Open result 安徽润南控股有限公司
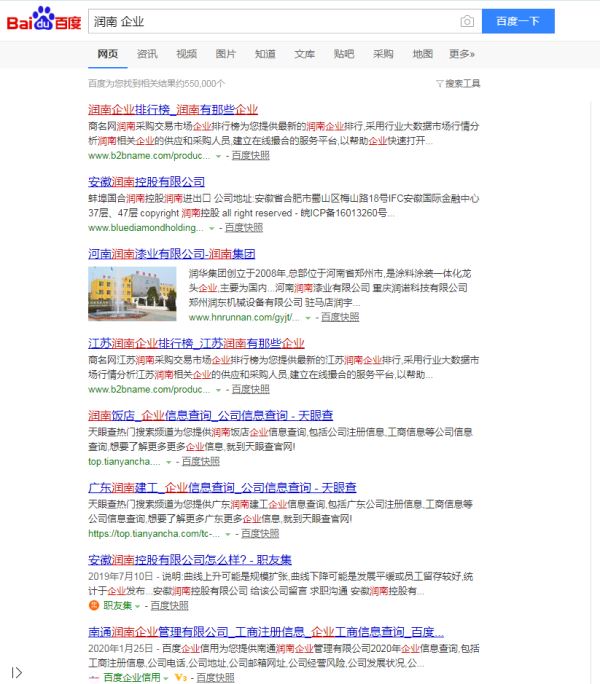The image size is (600, 684). click(x=146, y=181)
